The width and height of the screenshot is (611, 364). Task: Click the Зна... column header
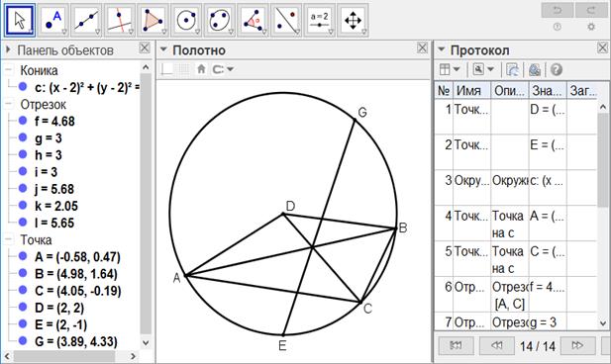[547, 90]
